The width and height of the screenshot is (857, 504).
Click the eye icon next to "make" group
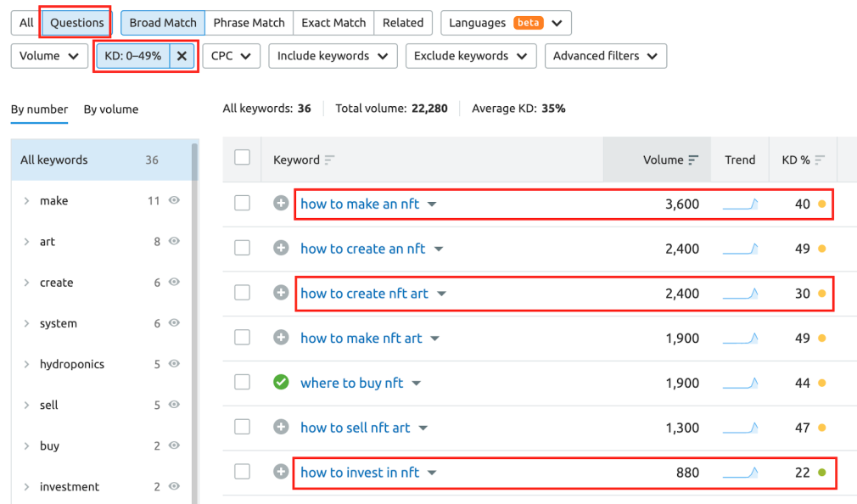point(173,201)
